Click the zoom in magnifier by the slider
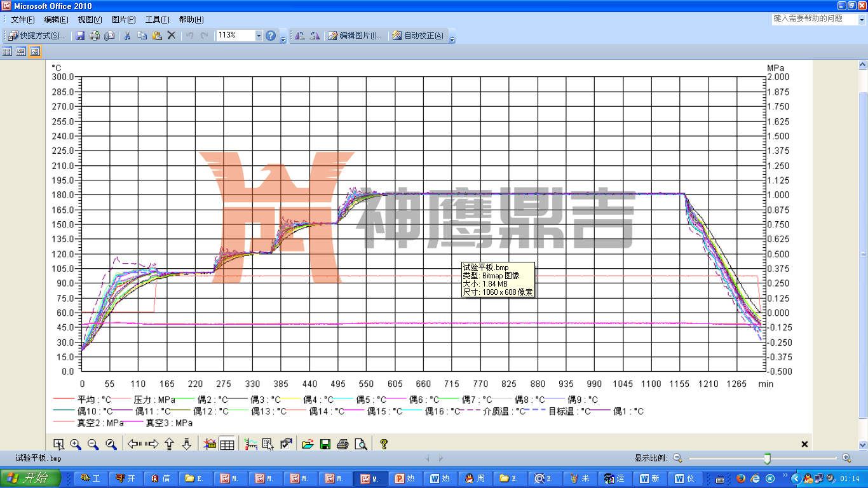 [x=846, y=457]
